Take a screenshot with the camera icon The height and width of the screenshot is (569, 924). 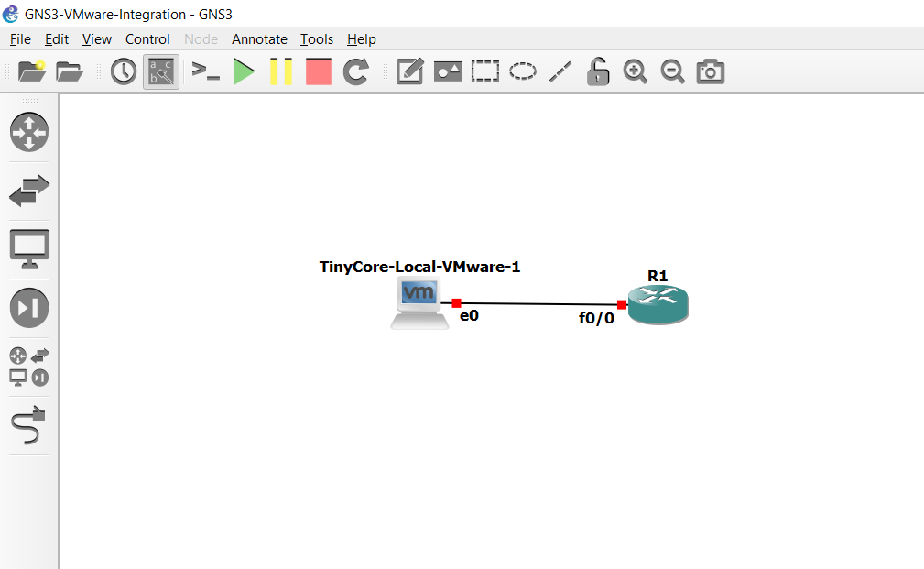pyautogui.click(x=710, y=72)
